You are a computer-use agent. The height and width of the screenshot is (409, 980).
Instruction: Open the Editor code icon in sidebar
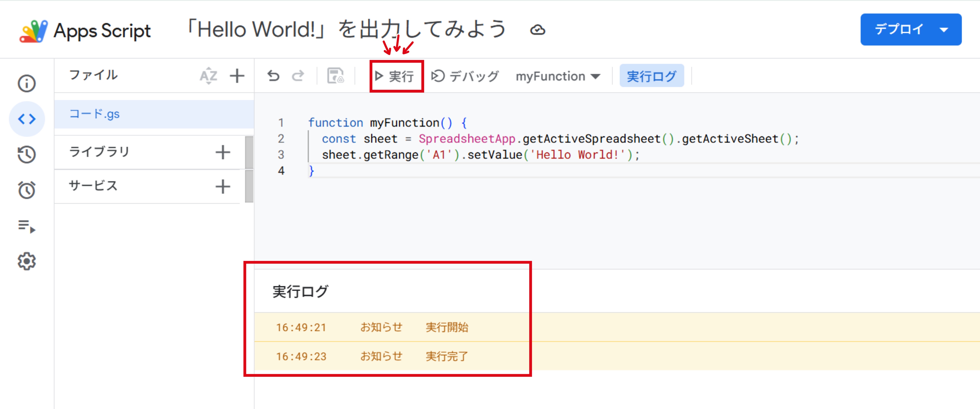tap(27, 119)
